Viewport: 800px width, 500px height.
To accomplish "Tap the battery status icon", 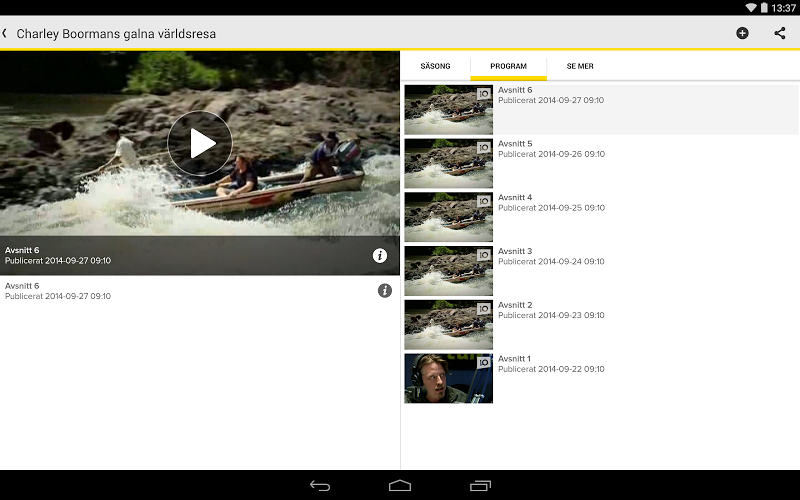I will click(x=764, y=8).
